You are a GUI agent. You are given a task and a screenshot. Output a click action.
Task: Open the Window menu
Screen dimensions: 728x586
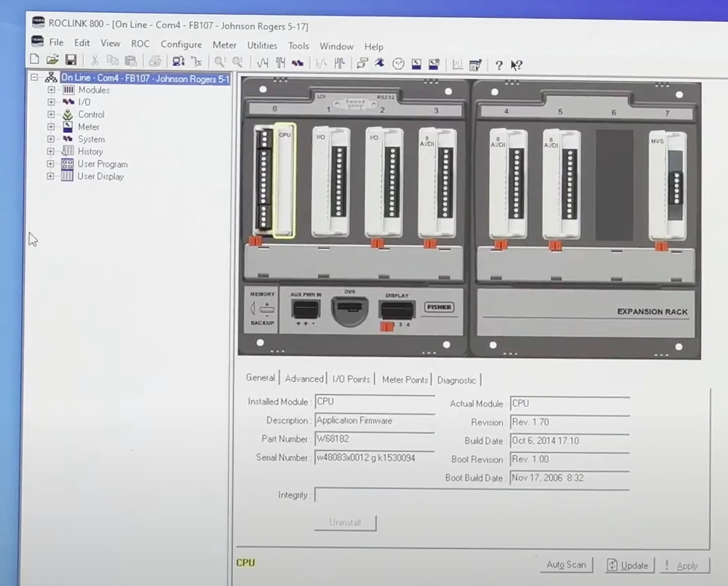click(x=336, y=46)
